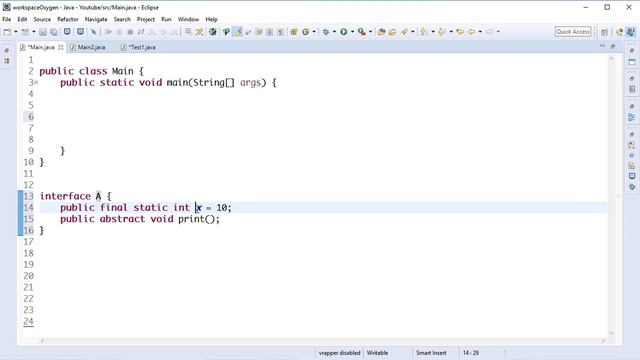
Task: Click the horizontal scrollbar of editor
Action: 322,340
